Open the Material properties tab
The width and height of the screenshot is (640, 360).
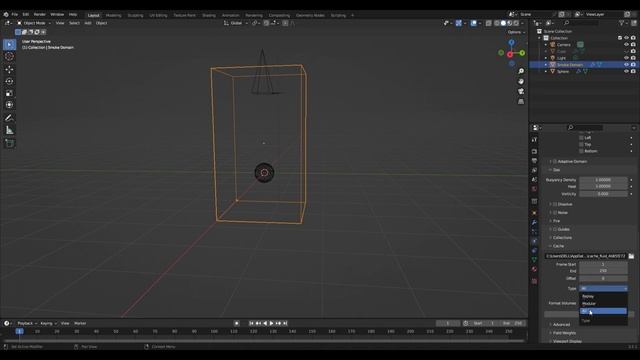click(534, 269)
